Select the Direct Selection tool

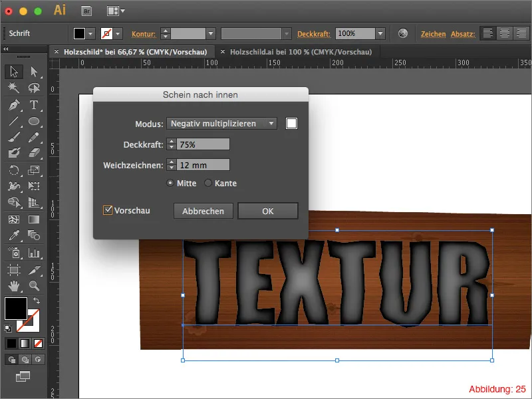click(x=34, y=72)
